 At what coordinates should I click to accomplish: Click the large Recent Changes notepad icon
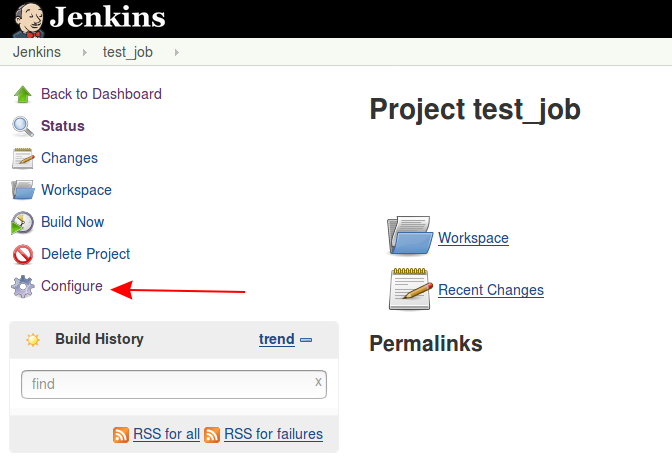[411, 289]
